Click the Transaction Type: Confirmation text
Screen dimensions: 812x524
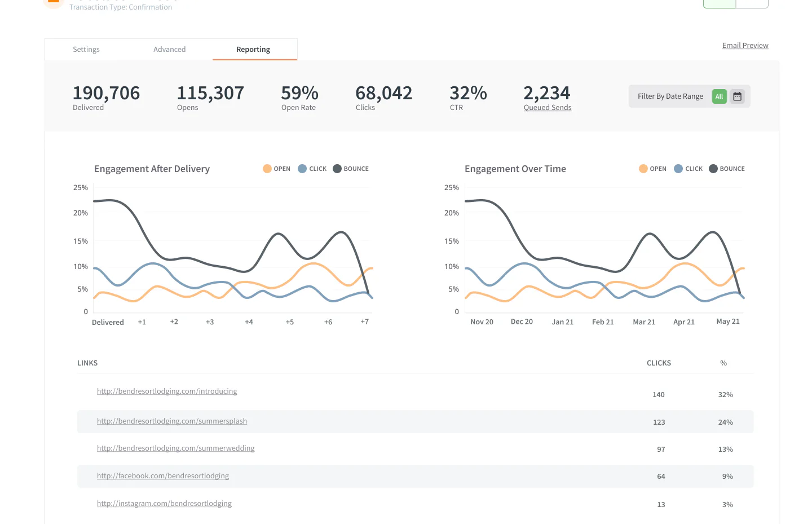(x=121, y=7)
